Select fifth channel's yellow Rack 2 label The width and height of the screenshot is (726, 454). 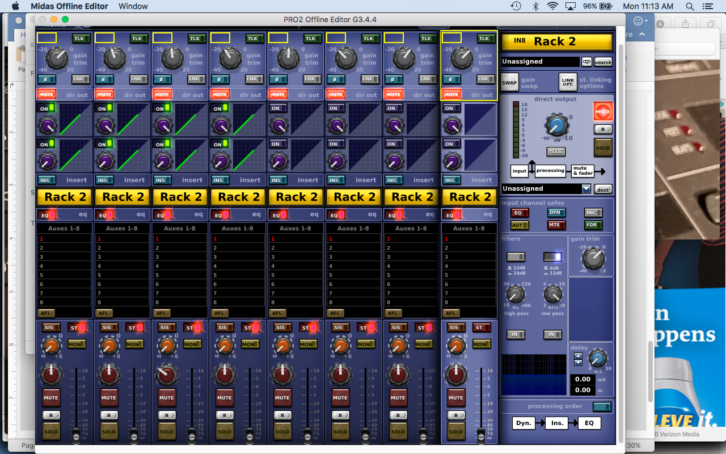point(296,197)
